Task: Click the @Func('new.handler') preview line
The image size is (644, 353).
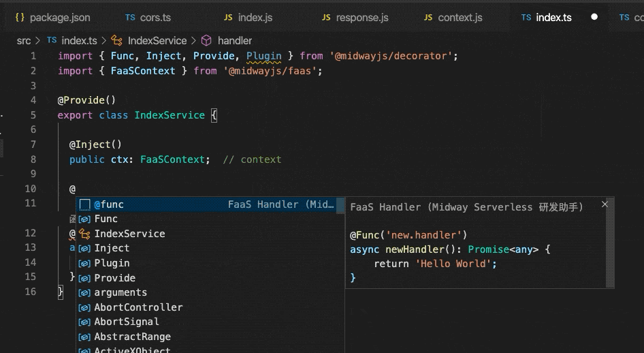Action: coord(408,235)
